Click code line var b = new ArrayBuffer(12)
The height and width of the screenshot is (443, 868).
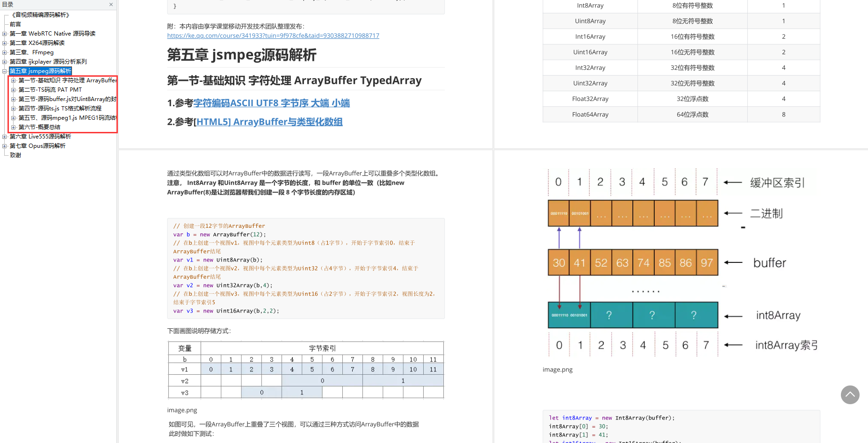pos(219,234)
